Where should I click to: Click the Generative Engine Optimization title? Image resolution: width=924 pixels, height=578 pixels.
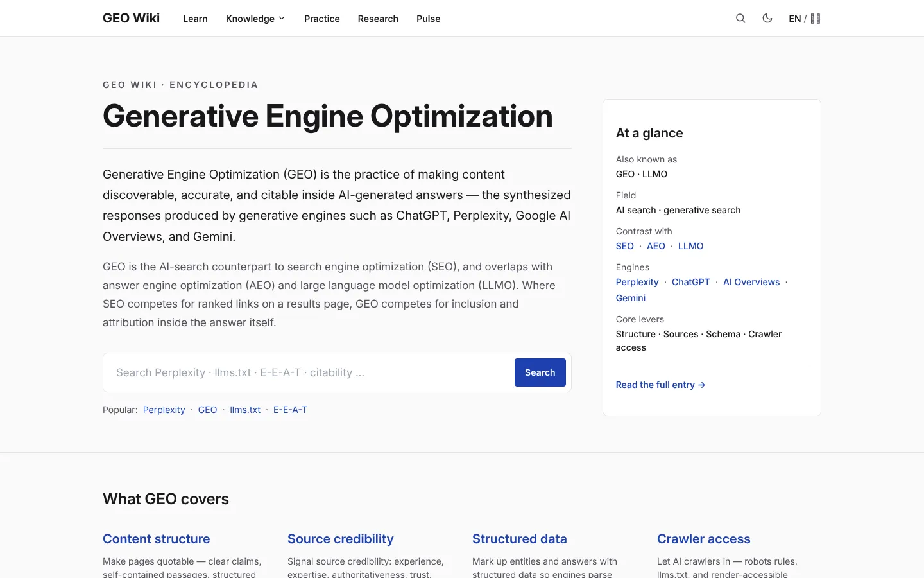[x=327, y=116]
